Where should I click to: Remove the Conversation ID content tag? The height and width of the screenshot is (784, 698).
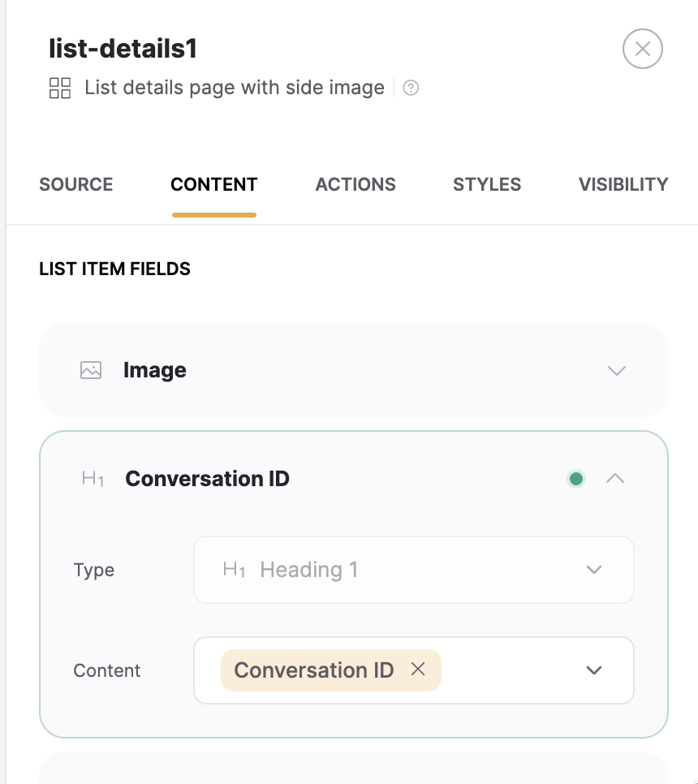click(419, 670)
